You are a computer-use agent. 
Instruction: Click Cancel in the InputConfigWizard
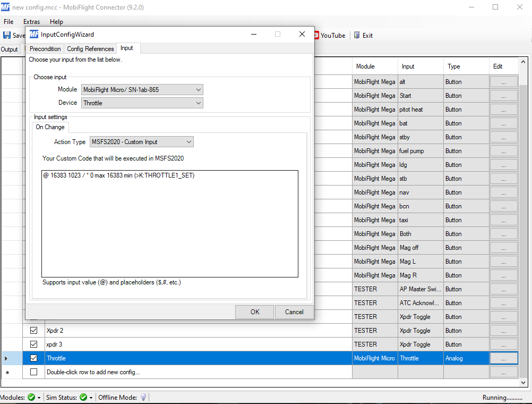pos(294,312)
